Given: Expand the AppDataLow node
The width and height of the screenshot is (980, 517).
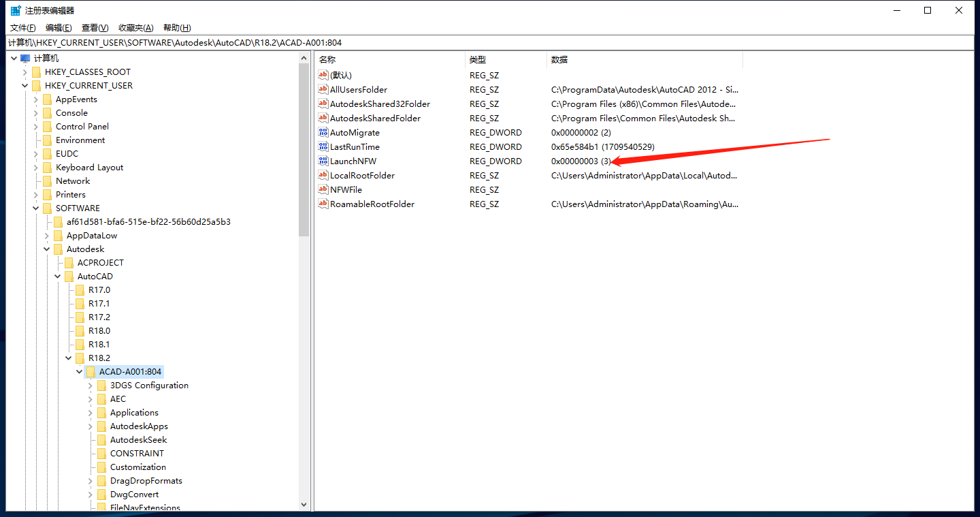Looking at the screenshot, I should (47, 236).
